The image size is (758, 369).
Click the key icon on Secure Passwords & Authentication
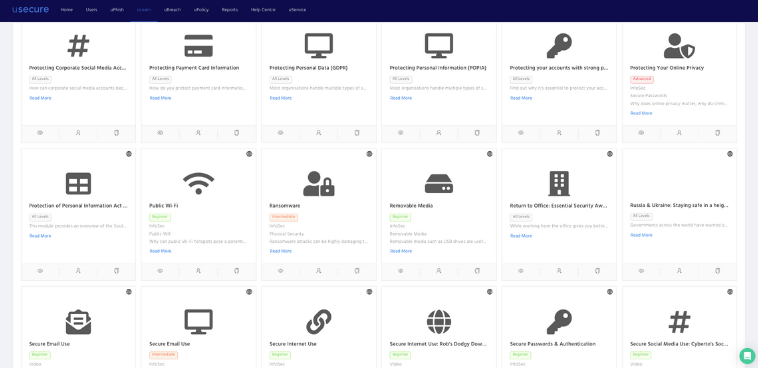click(559, 322)
